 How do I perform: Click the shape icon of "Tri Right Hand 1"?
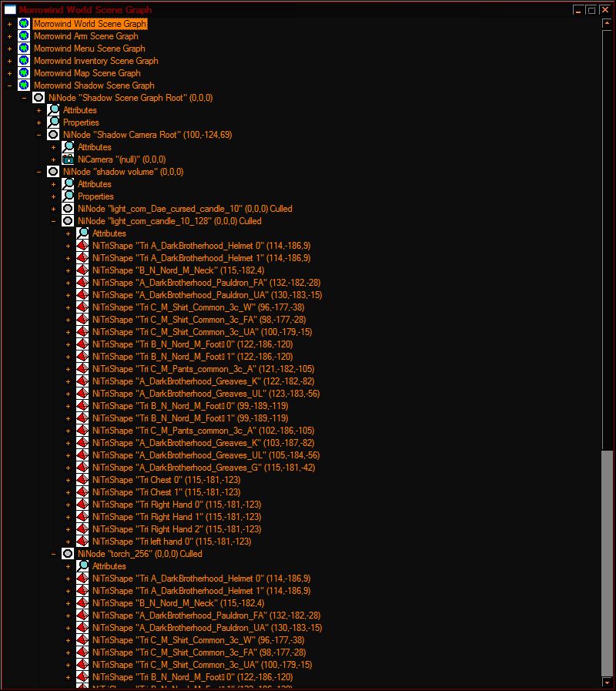coord(82,516)
